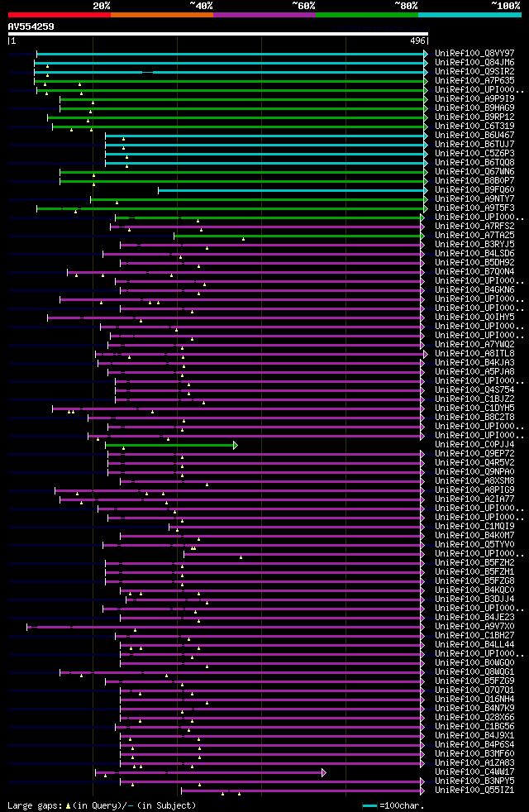Screen dimensions: 529x812
Task: Open the UniRef100_A9P9I9 hit label
Action: [474, 99]
